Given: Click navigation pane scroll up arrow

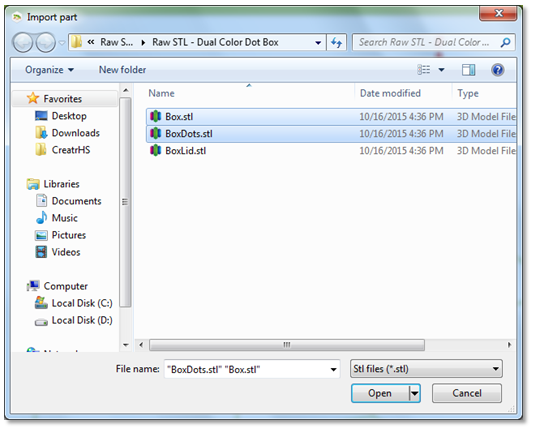Looking at the screenshot, I should (126, 91).
